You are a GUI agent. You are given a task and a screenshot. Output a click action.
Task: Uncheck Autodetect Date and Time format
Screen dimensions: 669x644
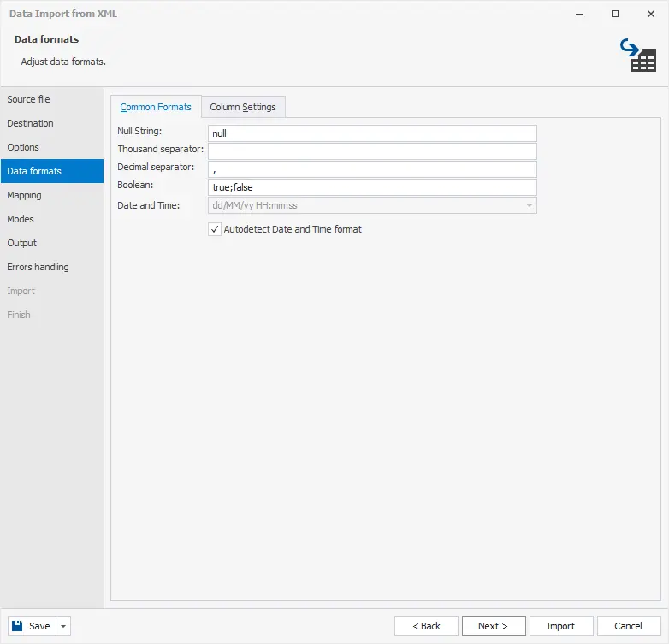tap(215, 229)
